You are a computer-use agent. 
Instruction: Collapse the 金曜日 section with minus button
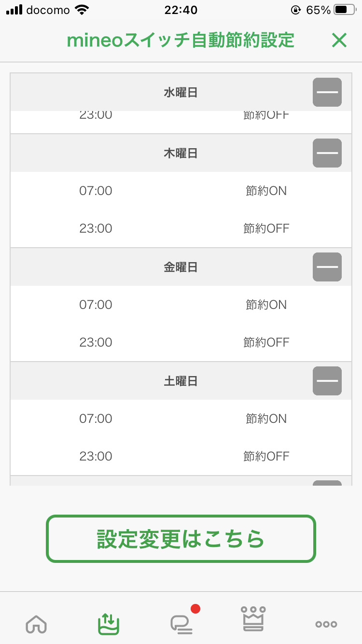(327, 267)
